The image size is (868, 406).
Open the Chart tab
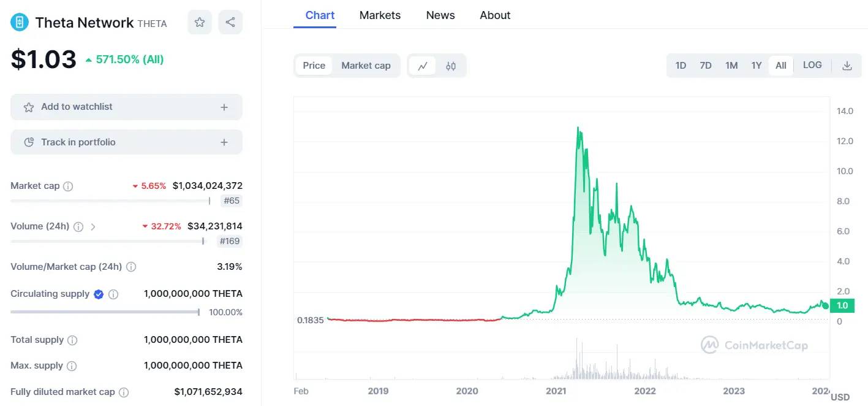pos(320,15)
